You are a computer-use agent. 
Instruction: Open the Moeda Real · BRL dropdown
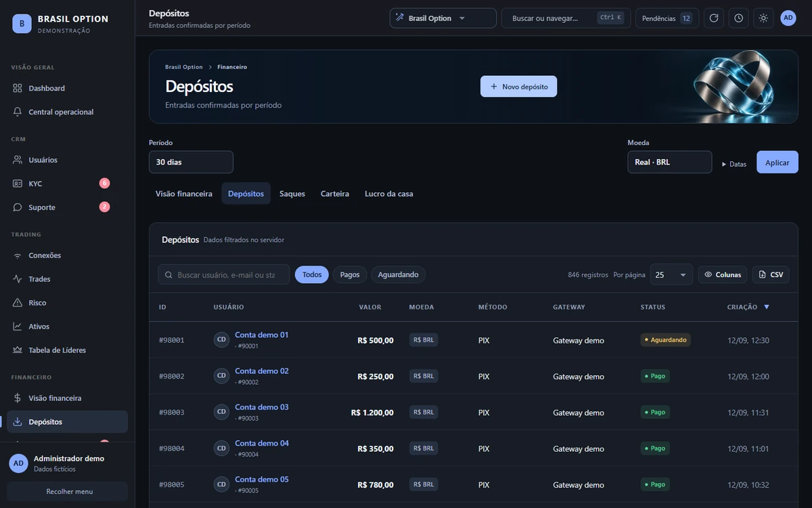[x=670, y=162]
